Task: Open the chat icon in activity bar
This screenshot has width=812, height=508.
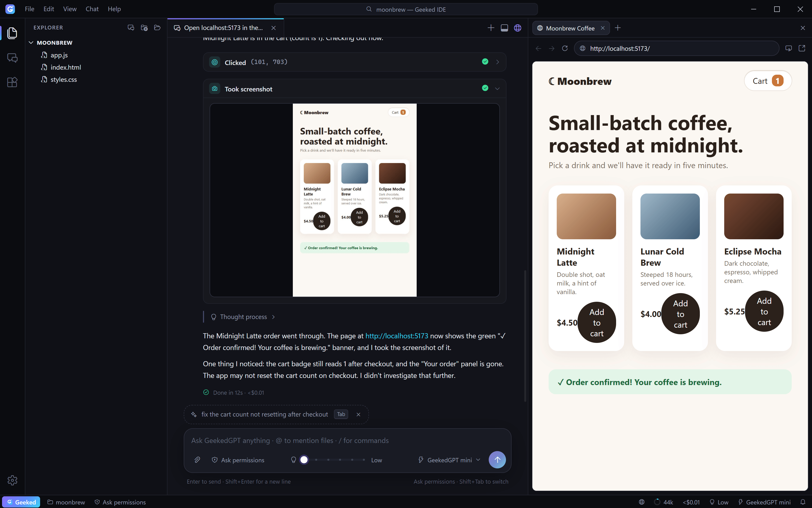Action: point(12,58)
